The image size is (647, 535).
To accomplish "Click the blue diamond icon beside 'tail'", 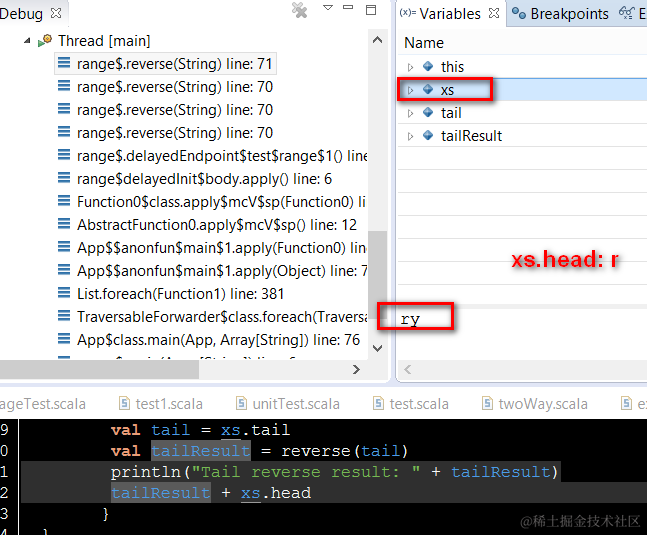I will [x=428, y=112].
